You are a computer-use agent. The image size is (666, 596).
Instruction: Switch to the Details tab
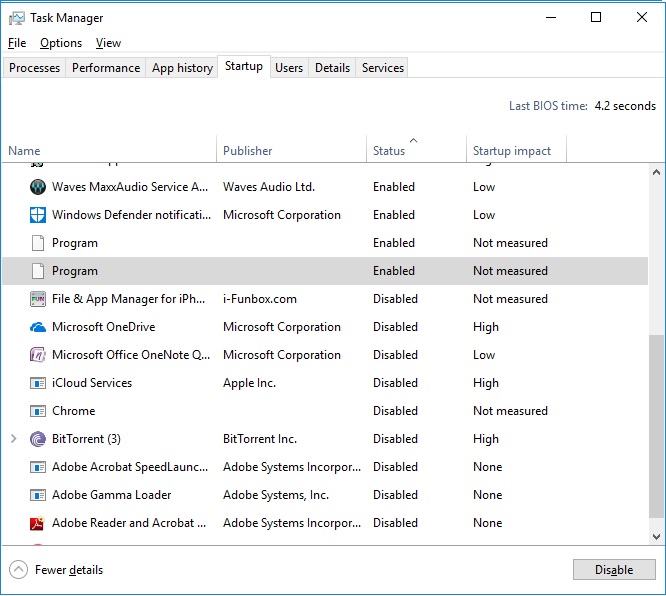click(332, 68)
